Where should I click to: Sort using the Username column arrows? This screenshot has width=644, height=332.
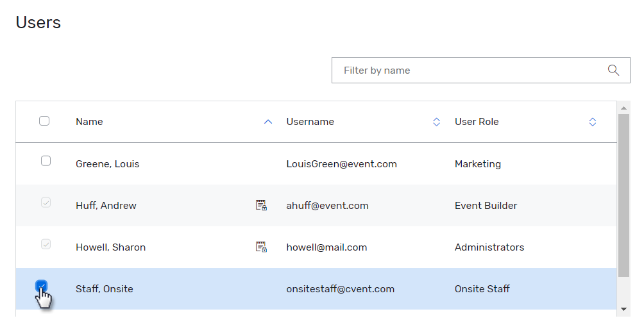436,122
